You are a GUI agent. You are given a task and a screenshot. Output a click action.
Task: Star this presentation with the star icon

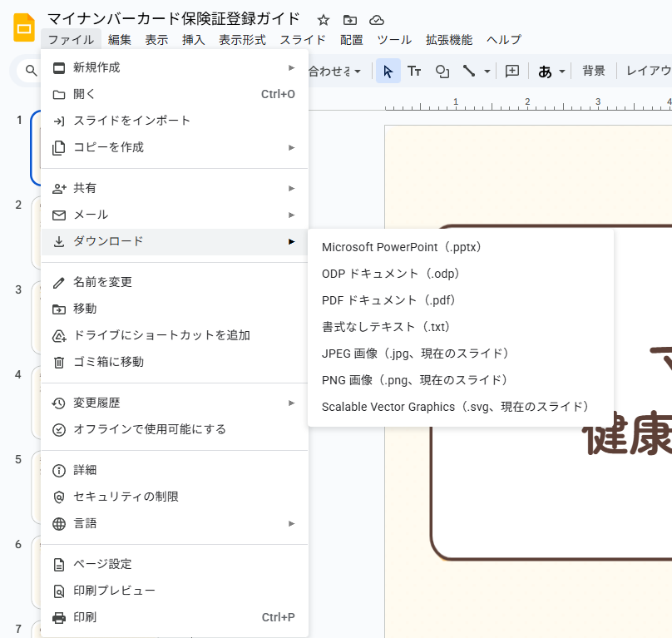[x=324, y=20]
